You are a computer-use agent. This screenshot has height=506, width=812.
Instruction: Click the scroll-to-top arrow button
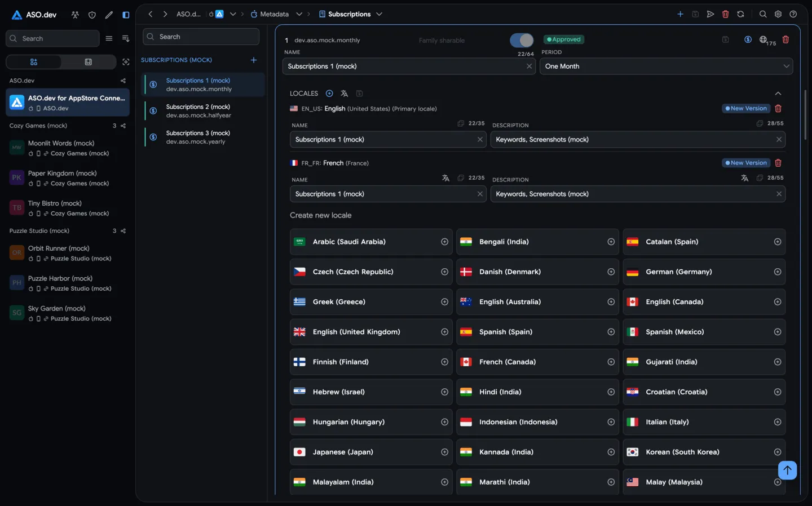pyautogui.click(x=787, y=470)
